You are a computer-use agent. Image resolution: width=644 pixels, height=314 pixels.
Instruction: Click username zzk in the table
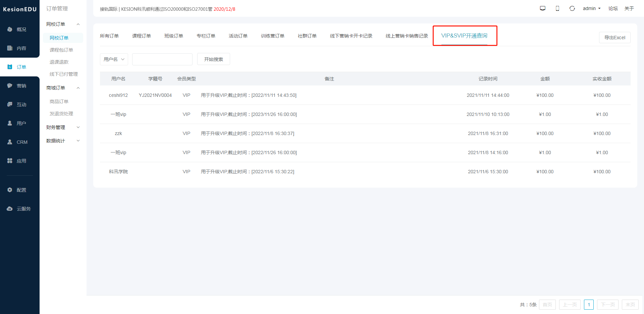tap(118, 133)
